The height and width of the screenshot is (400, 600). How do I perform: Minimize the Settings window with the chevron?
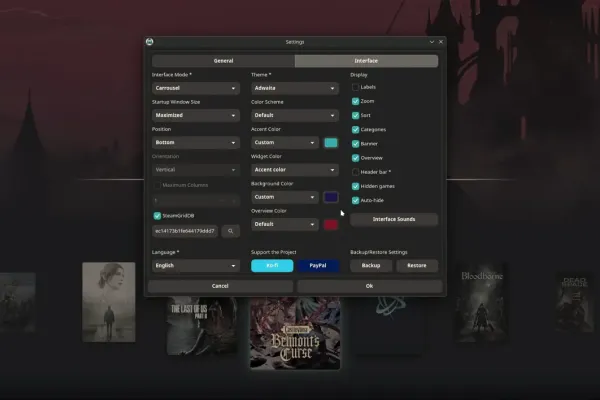point(432,42)
